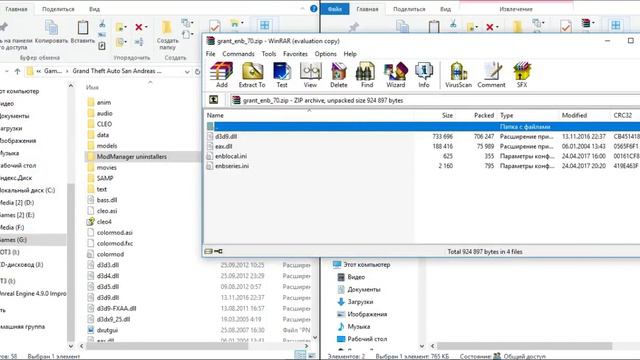Open the Извлечение tab in right Explorer
The width and height of the screenshot is (640, 360).
coord(516,9)
